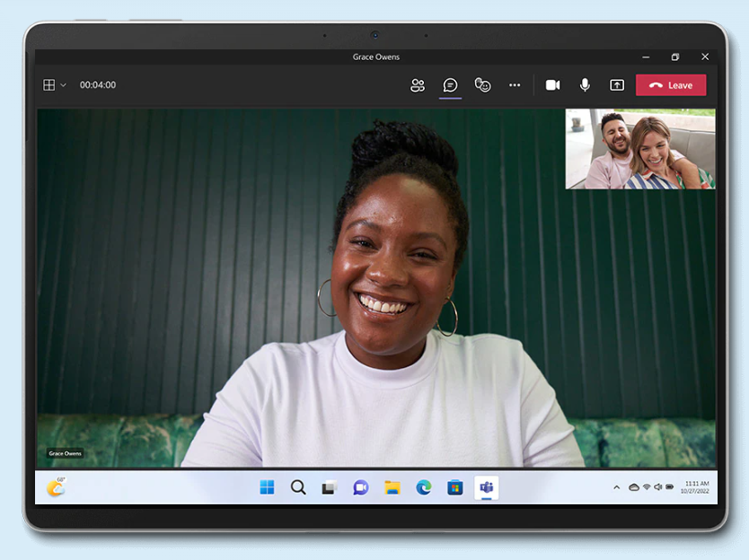Open Task View in the taskbar

pos(329,488)
